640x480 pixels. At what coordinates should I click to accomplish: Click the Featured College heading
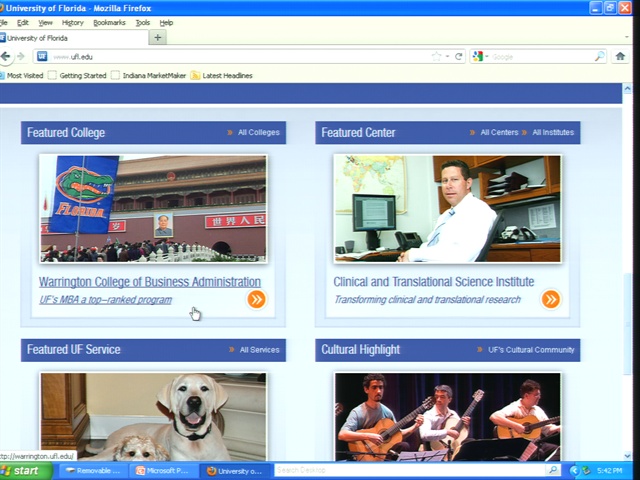click(66, 133)
